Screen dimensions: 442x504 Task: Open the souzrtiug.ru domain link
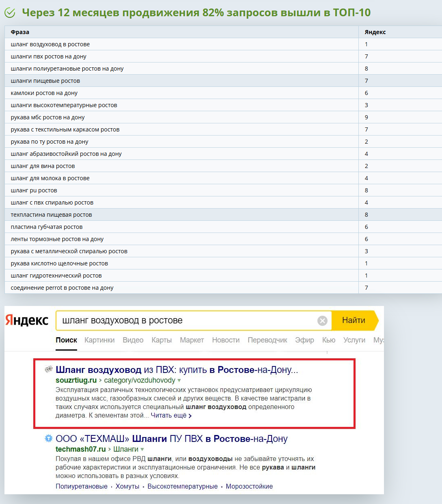[x=76, y=380]
